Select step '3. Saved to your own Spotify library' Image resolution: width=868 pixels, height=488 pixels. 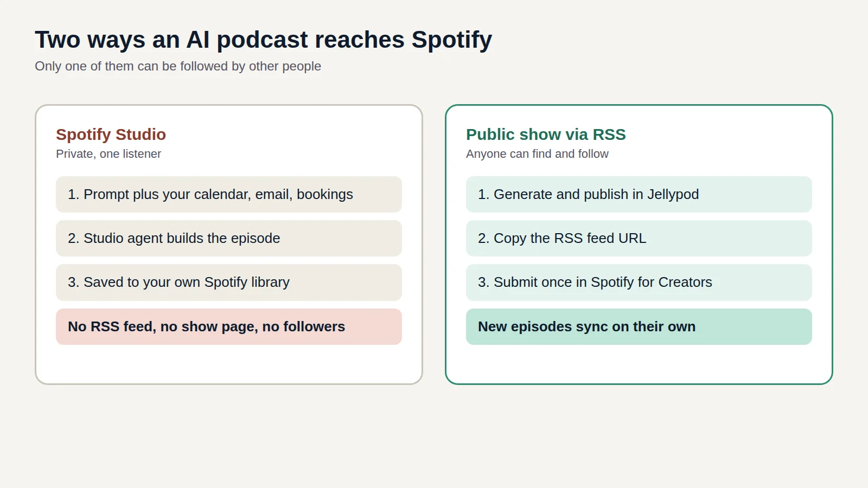[229, 282]
